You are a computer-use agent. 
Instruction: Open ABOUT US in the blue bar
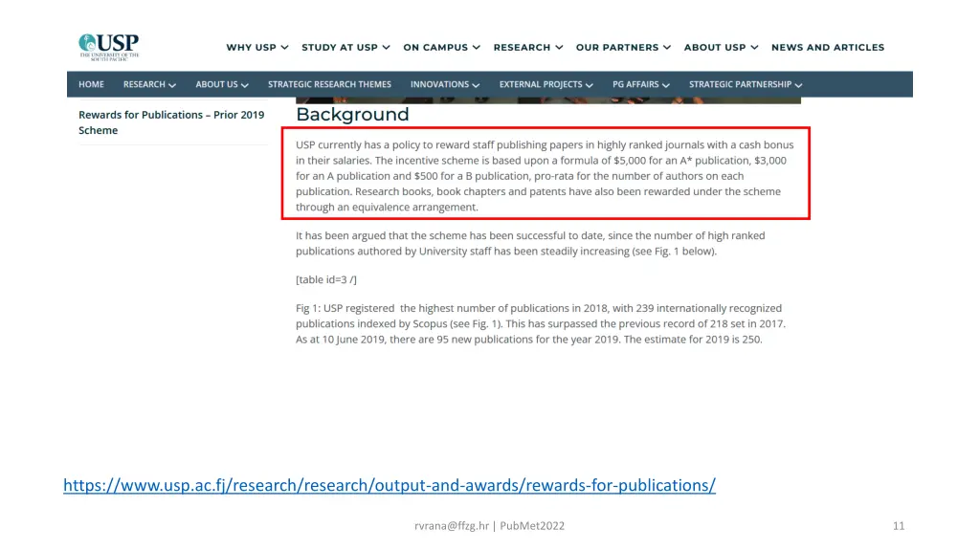click(222, 84)
